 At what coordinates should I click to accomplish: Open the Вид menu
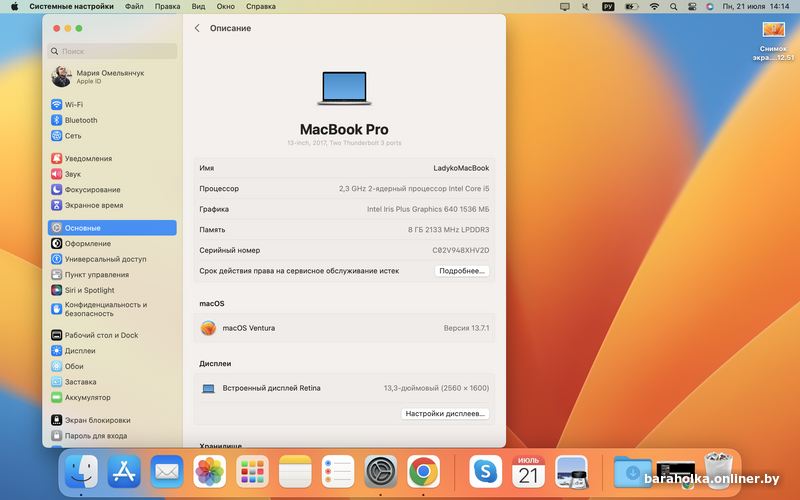(198, 7)
